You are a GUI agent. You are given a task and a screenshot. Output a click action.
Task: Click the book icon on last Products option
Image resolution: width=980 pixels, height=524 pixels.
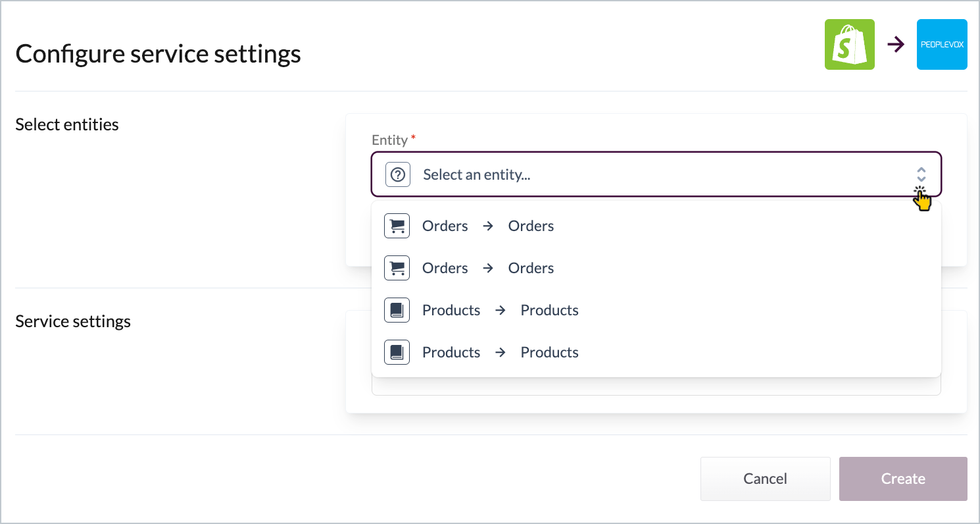[x=397, y=352]
